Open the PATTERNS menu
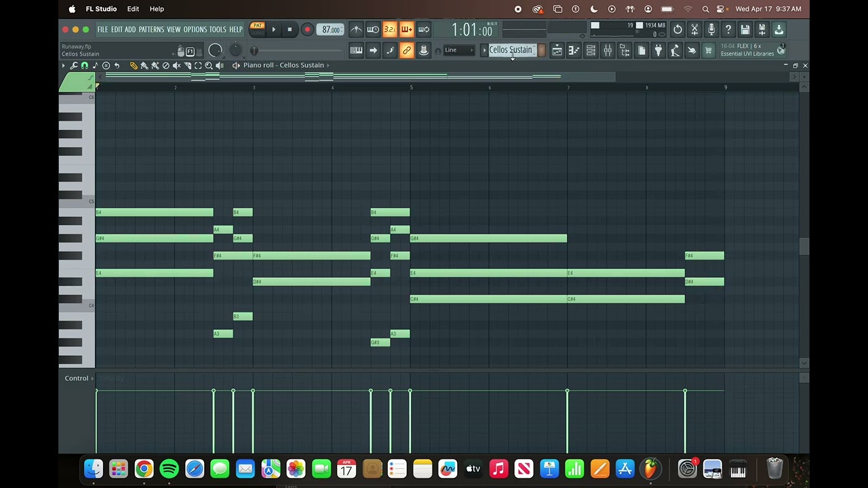This screenshot has width=868, height=488. point(151,29)
